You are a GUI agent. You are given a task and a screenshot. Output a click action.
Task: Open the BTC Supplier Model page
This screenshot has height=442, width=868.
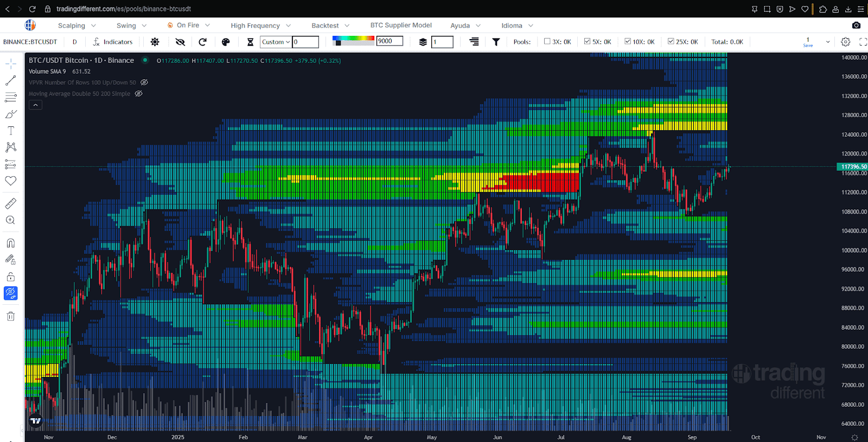click(x=401, y=25)
